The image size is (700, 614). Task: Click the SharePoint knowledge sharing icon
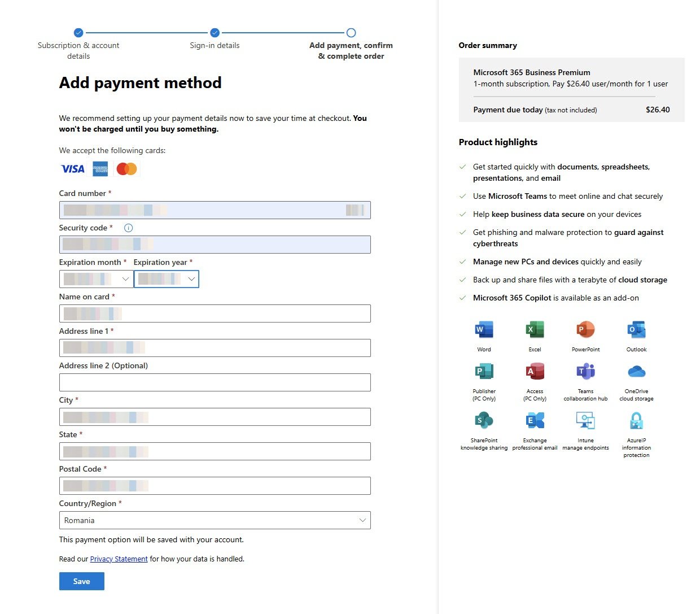[484, 420]
